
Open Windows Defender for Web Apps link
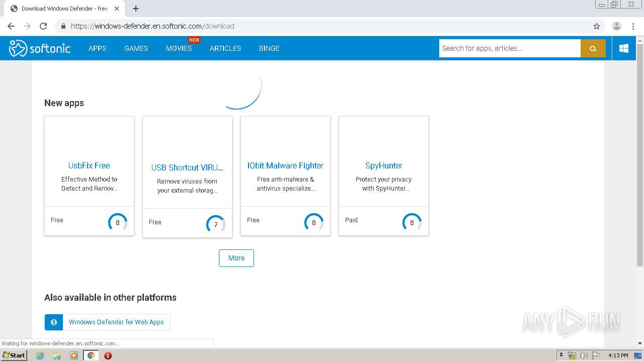pyautogui.click(x=116, y=322)
